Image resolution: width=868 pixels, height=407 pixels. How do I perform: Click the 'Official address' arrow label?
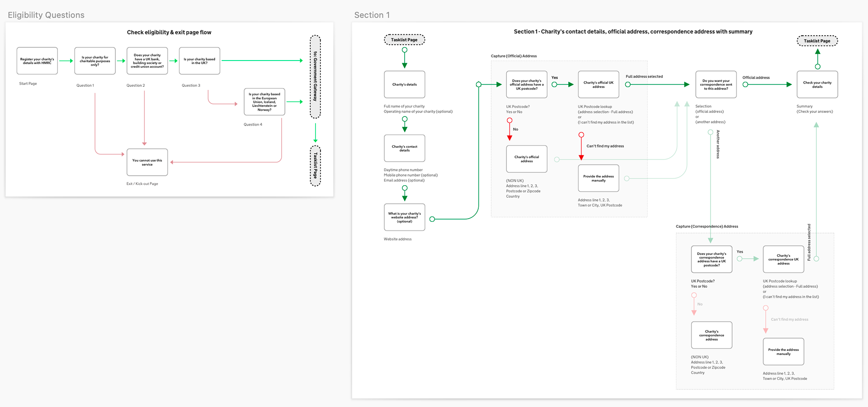click(756, 78)
